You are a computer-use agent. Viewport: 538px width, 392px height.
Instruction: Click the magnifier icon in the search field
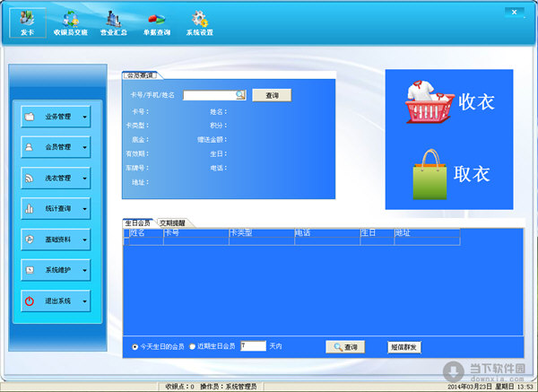[240, 95]
